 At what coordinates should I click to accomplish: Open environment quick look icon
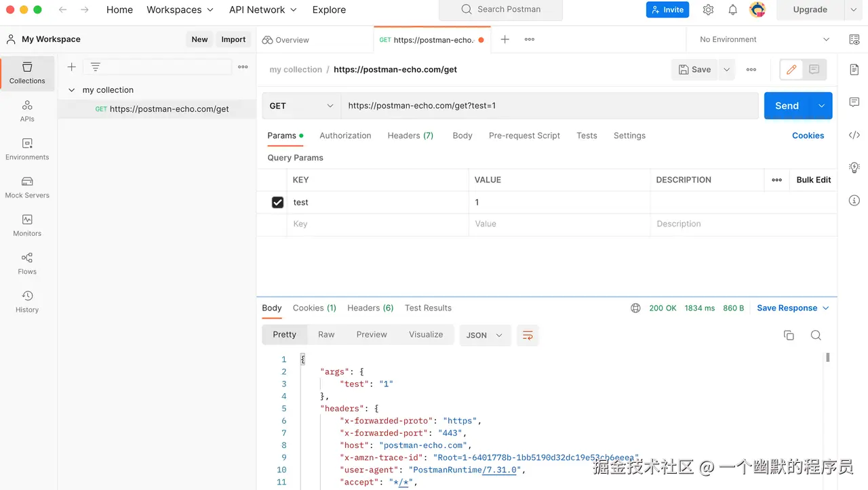point(854,39)
